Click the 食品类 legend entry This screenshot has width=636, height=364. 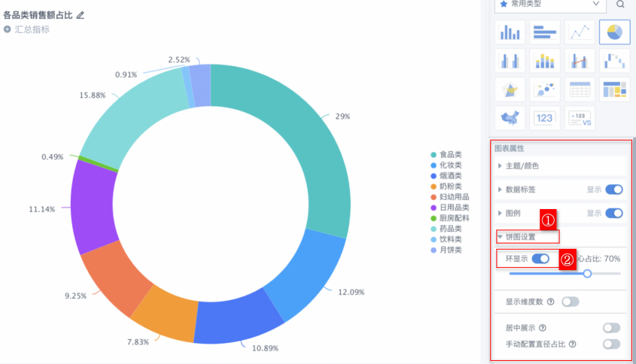(449, 154)
